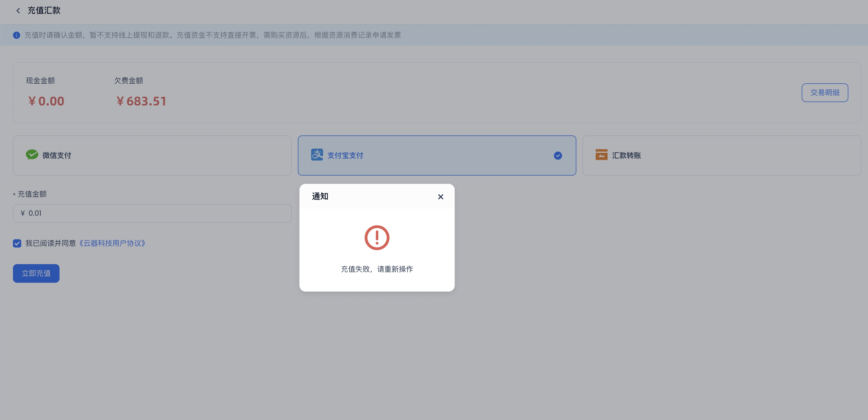The image size is (868, 420).
Task: Open 交易明细 transaction details
Action: coord(825,93)
